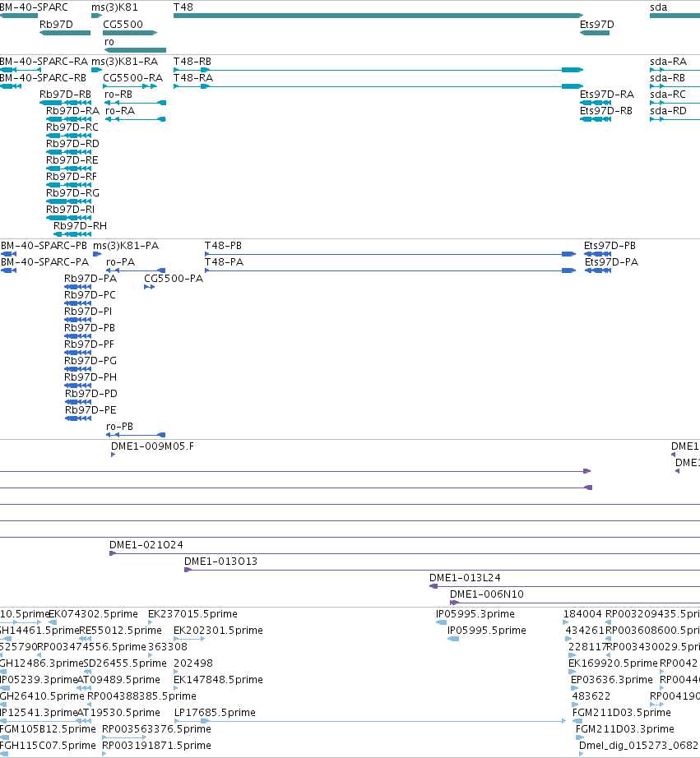
Task: Click protein Rb97D-PC
Action: pos(90,295)
